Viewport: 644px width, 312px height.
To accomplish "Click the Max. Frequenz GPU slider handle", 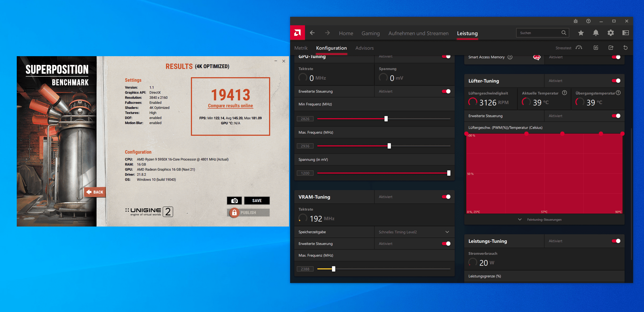I will point(389,146).
